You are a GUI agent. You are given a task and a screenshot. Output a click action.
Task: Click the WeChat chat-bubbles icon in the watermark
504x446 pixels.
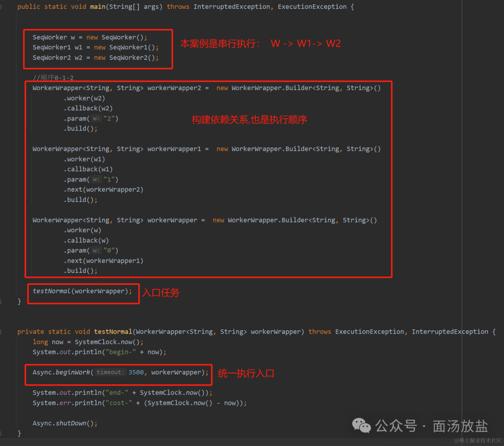click(x=361, y=425)
